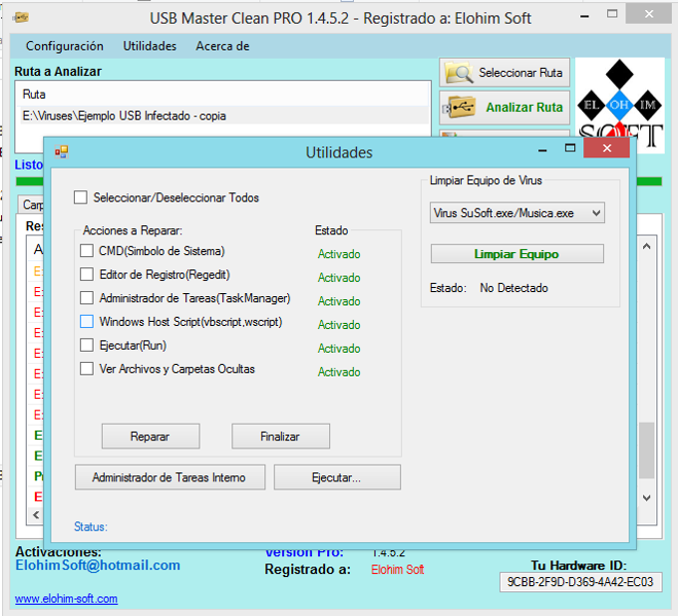This screenshot has height=616, width=678.
Task: Open Administrador de Tareas Interno
Action: point(169,477)
